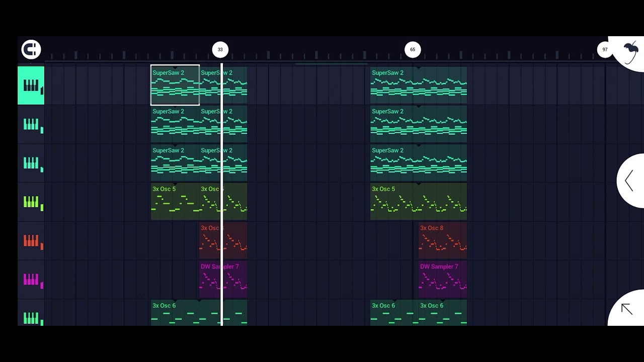The image size is (644, 362).
Task: Select the DW Sampler 7 clip after bar 65
Action: (443, 279)
